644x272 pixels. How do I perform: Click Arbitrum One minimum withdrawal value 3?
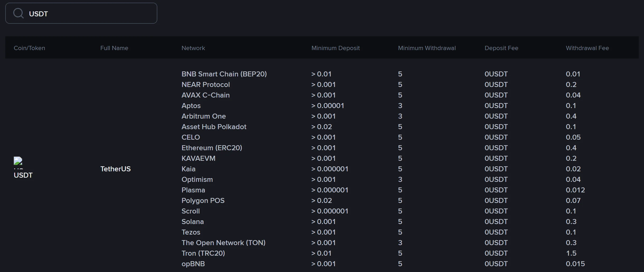coord(400,116)
